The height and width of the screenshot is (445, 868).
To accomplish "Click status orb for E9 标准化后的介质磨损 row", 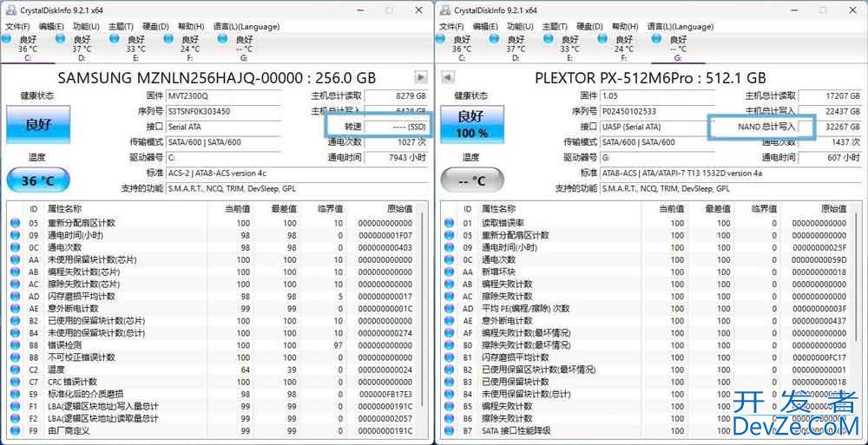I will coord(15,394).
